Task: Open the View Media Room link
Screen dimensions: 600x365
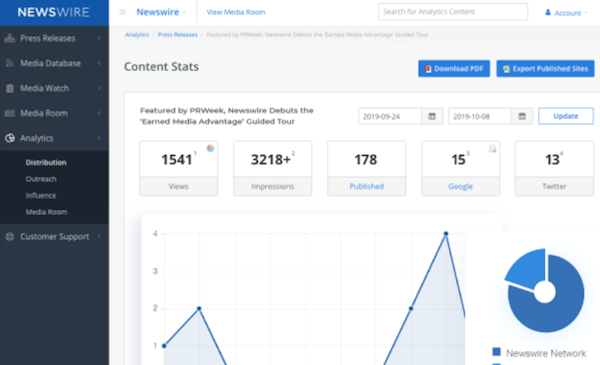Action: 236,12
